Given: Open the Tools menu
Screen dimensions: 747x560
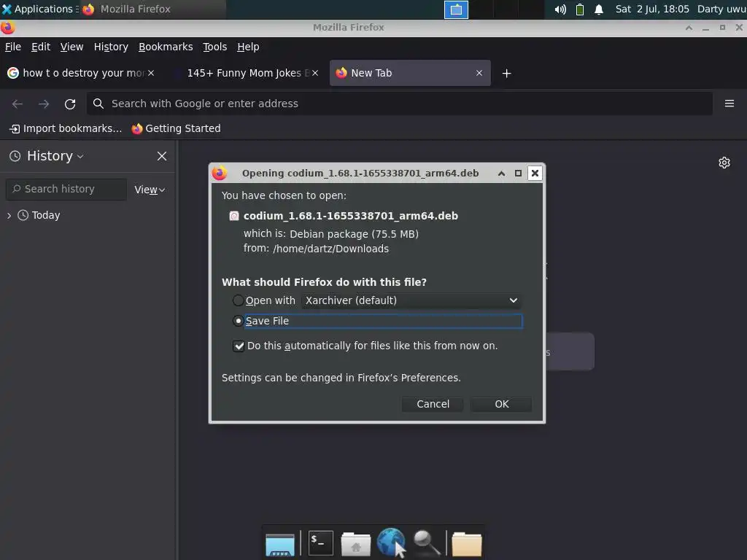Looking at the screenshot, I should [215, 47].
